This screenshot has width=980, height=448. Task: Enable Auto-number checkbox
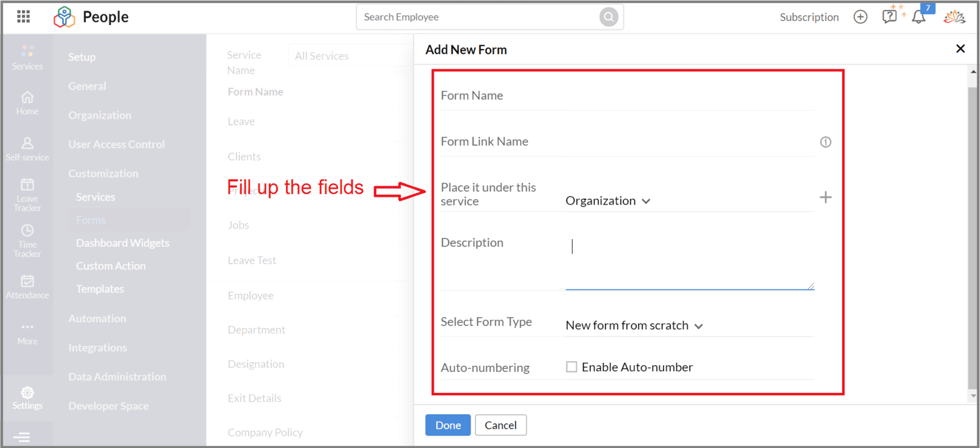point(571,367)
